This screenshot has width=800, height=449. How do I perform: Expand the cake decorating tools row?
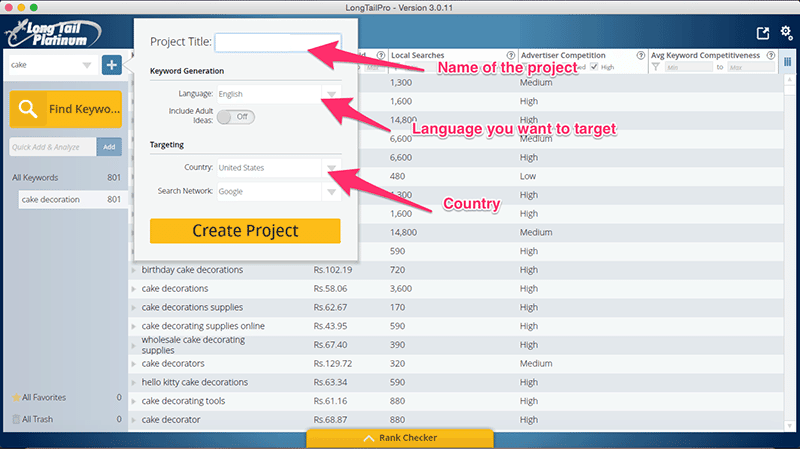tap(134, 401)
